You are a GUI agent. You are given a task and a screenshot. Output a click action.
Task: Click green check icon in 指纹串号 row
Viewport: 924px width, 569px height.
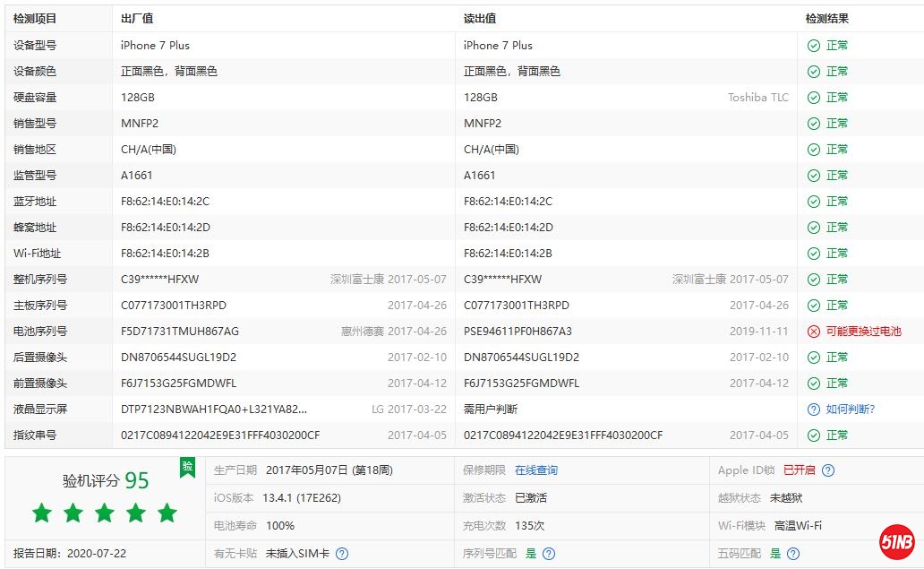[x=813, y=435]
